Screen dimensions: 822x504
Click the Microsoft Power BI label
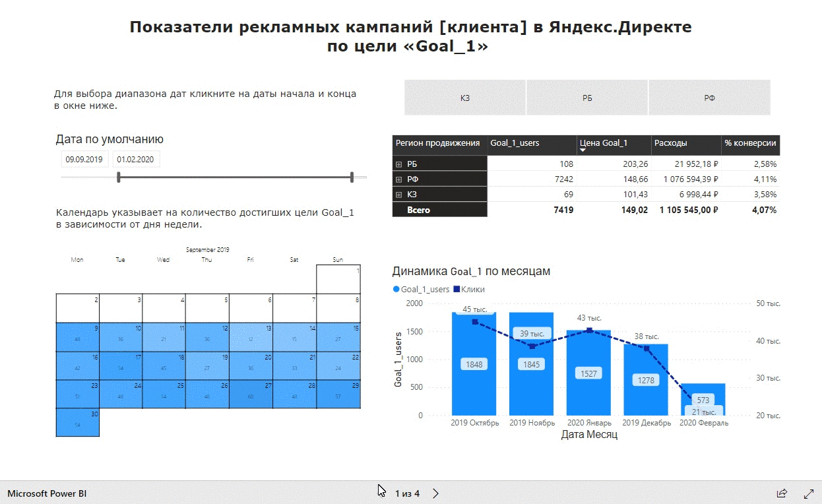click(x=47, y=493)
